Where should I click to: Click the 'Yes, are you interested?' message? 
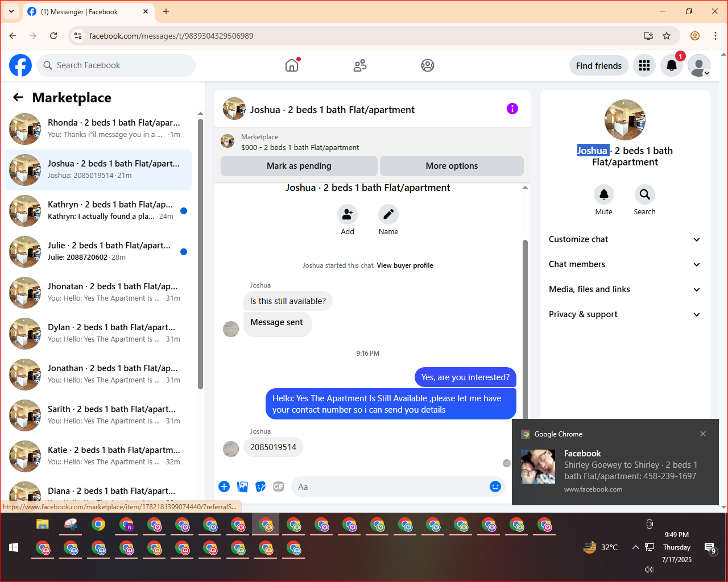(465, 377)
